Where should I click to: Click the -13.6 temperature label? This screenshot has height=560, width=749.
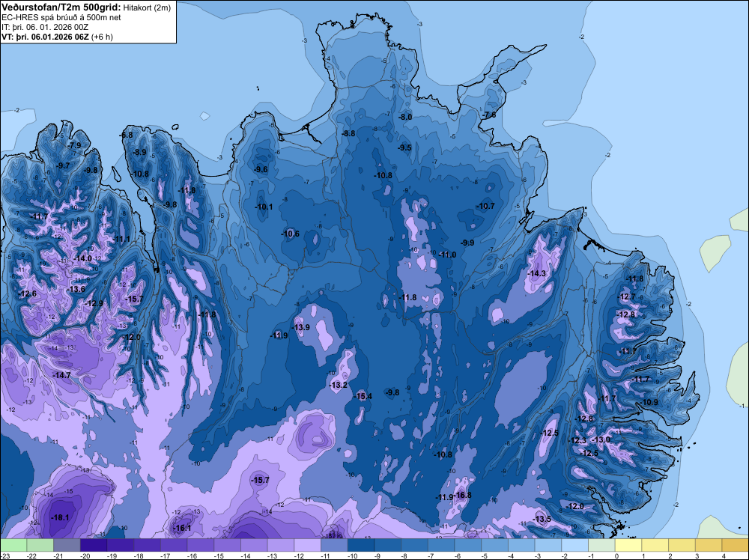pyautogui.click(x=76, y=289)
